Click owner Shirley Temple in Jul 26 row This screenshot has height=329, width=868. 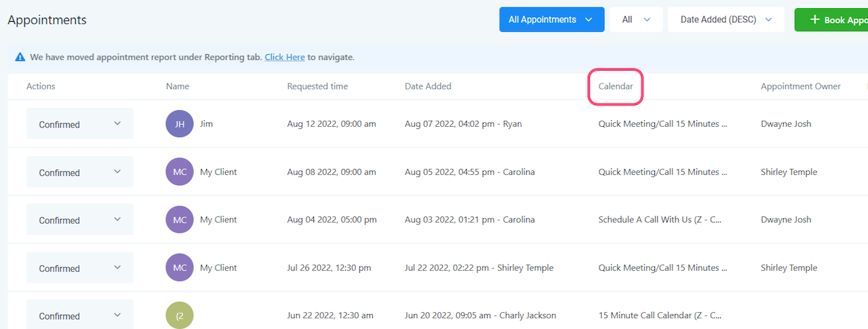click(x=789, y=268)
